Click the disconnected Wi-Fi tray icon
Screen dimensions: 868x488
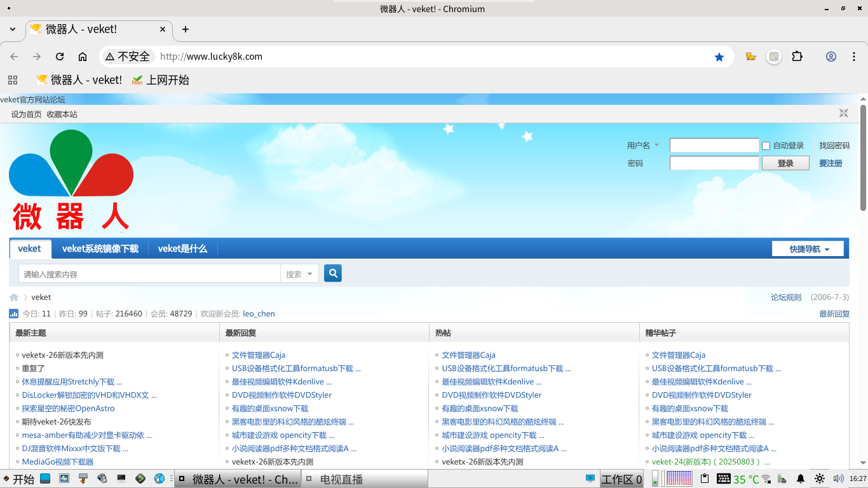pyautogui.click(x=767, y=478)
